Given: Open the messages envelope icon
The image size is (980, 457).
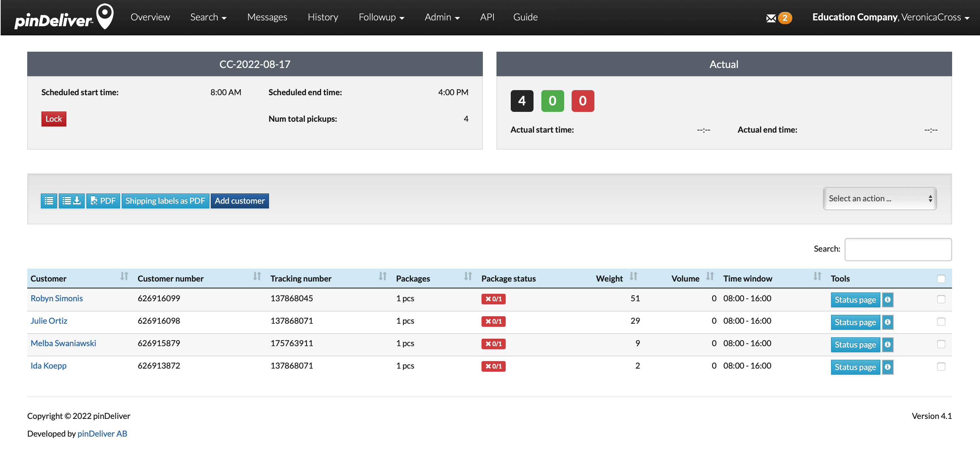Looking at the screenshot, I should point(771,18).
